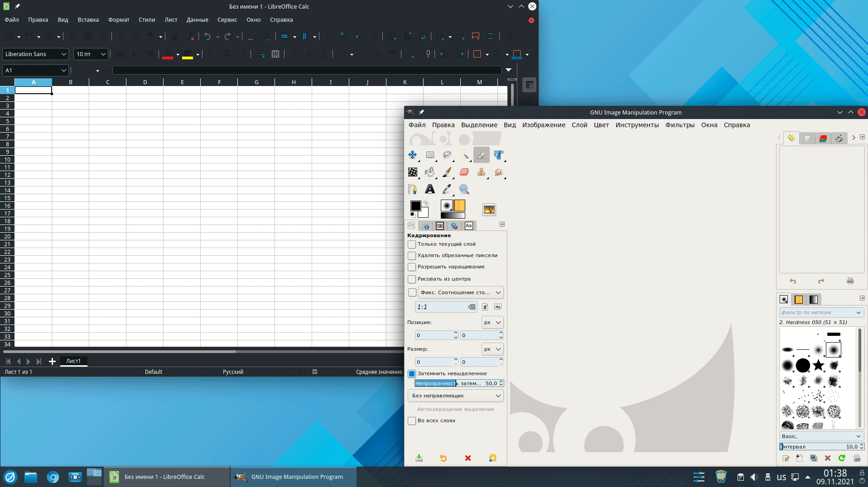Select the Move tool in GIMP toolbox
Image resolution: width=868 pixels, height=487 pixels.
pos(412,155)
